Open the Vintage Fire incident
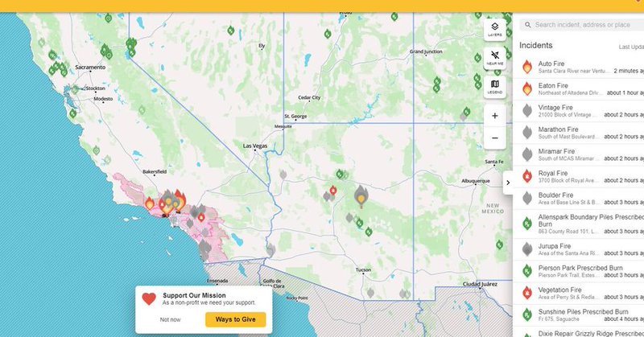 pos(579,111)
